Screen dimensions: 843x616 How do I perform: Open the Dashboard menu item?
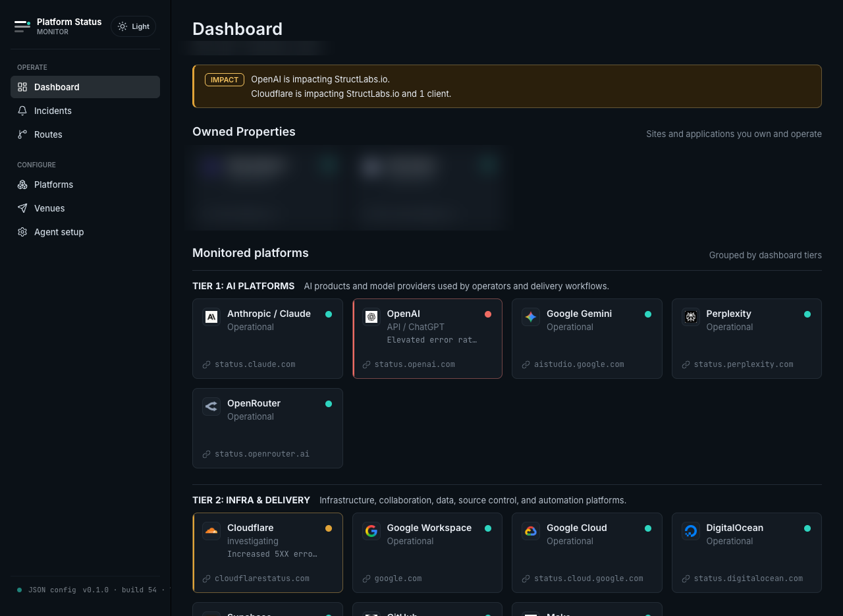[85, 87]
